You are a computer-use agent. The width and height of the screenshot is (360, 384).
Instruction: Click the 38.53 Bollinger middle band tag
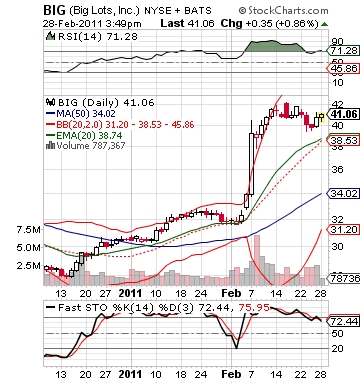tap(344, 140)
